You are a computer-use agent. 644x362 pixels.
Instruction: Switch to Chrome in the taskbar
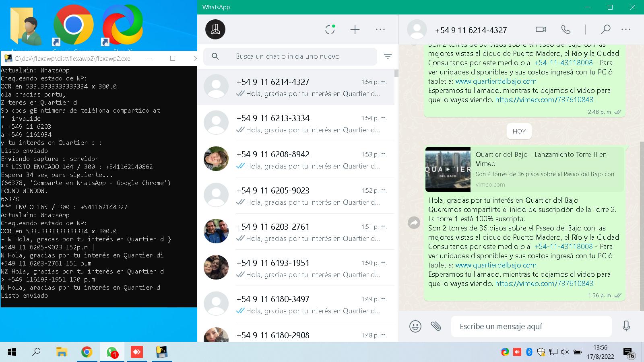(x=87, y=352)
